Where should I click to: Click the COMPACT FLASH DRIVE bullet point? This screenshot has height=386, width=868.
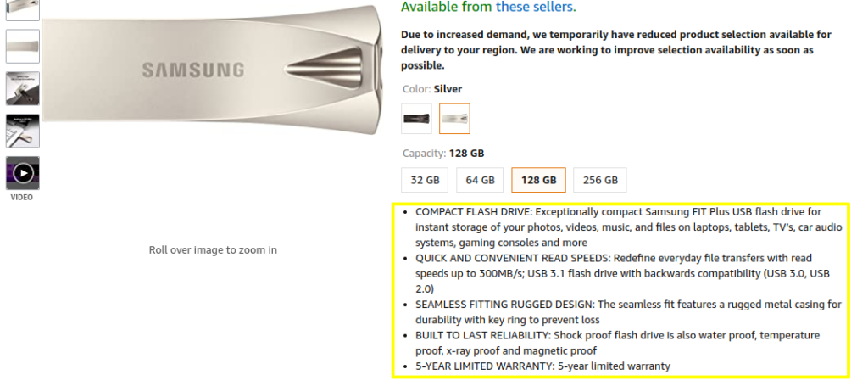619,227
